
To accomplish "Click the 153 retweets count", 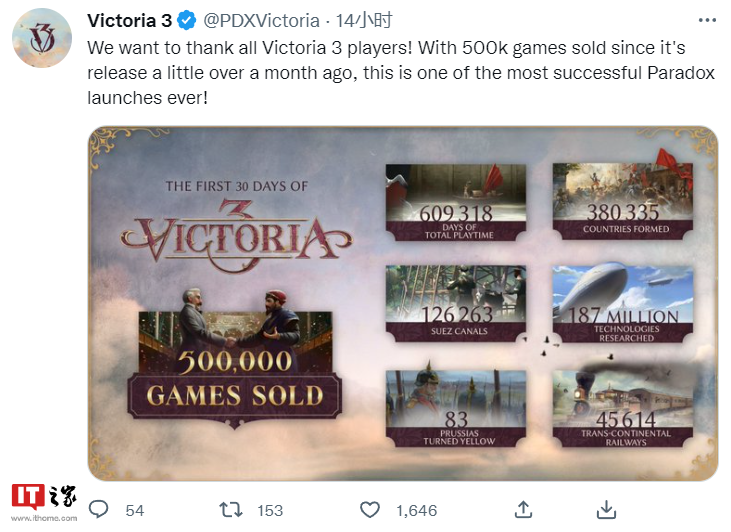I will point(270,510).
